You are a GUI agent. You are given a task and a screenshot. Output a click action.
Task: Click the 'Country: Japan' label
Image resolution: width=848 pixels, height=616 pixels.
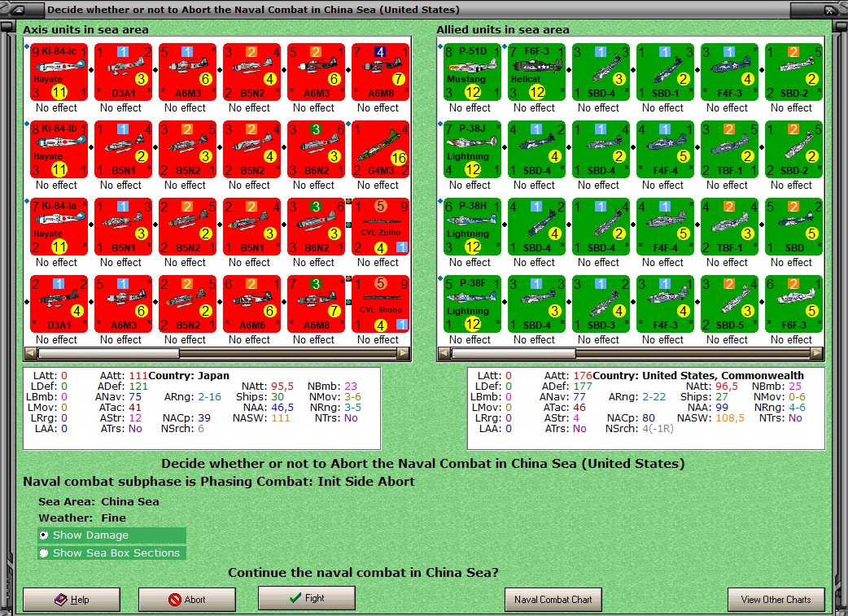189,376
